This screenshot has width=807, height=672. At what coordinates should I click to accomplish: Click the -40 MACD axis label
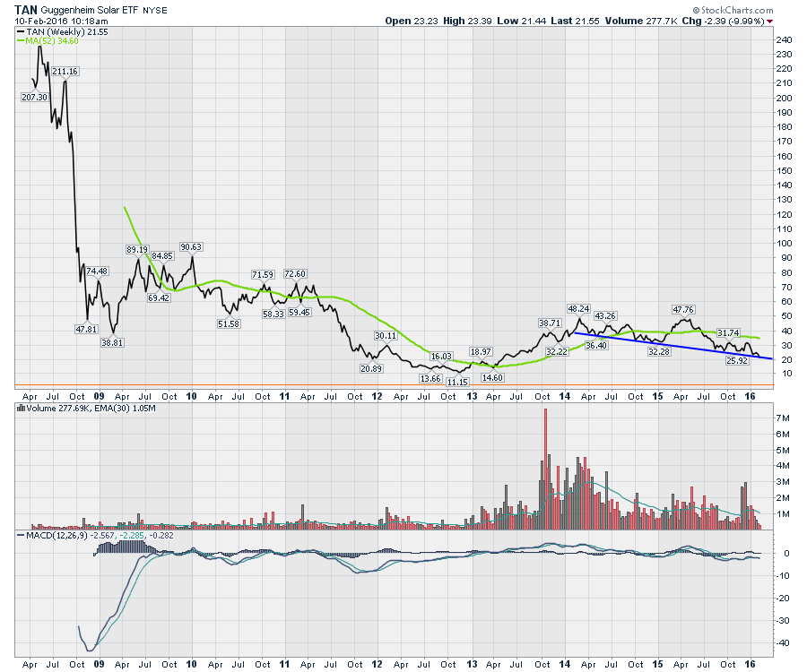784,643
